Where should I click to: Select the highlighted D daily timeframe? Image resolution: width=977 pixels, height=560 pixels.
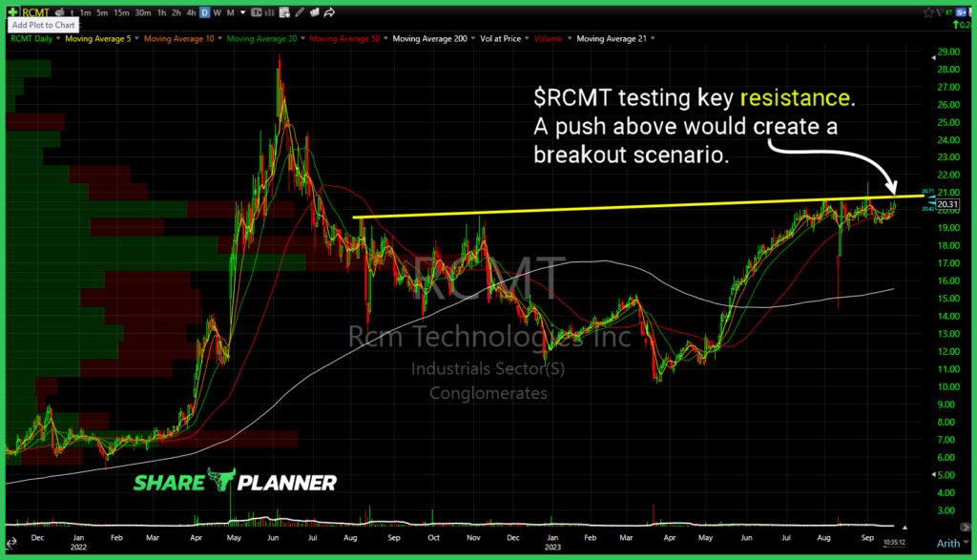204,12
